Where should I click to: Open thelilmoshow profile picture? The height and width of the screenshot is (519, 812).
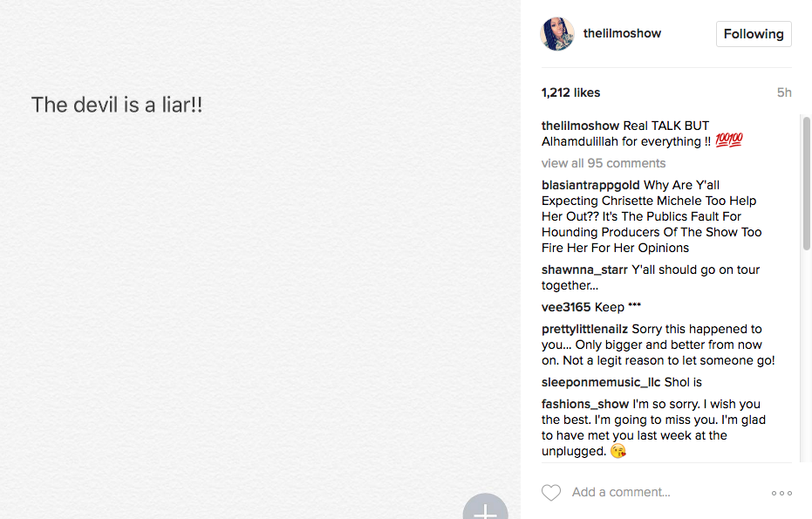558,34
